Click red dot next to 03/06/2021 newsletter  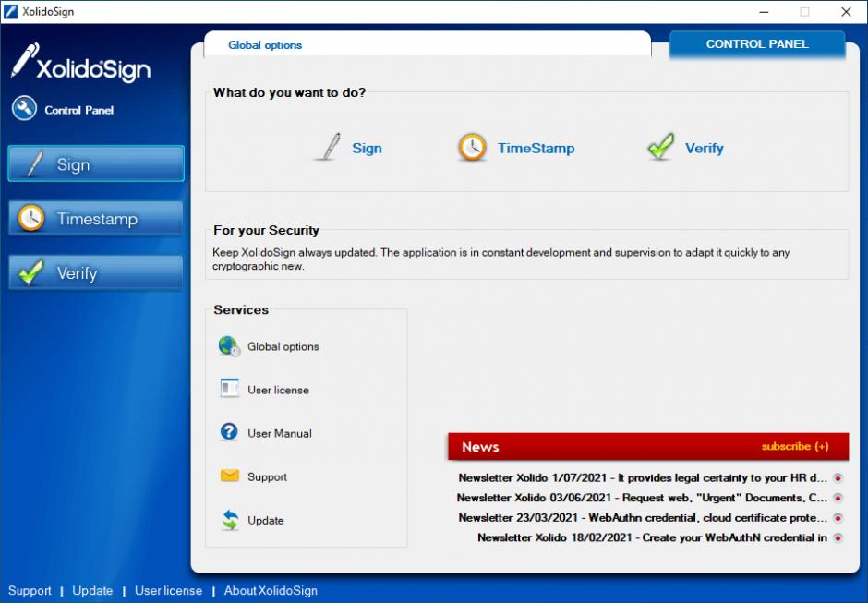coord(838,498)
